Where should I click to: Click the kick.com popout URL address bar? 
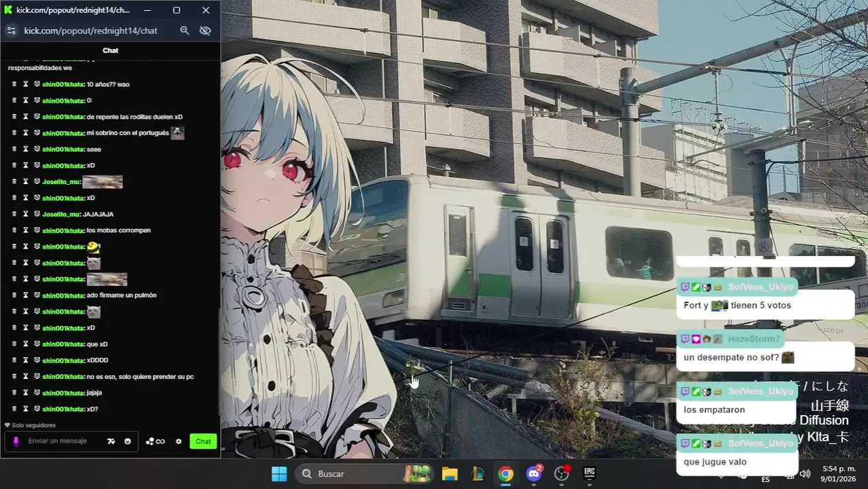coord(91,31)
